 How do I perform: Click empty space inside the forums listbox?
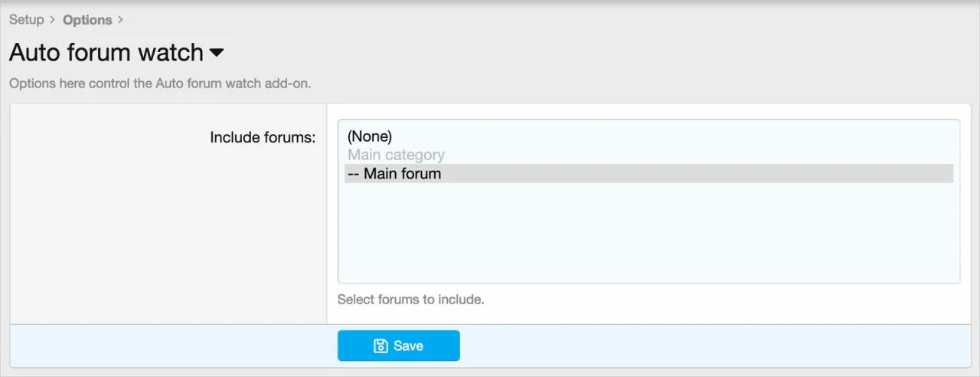[x=648, y=238]
